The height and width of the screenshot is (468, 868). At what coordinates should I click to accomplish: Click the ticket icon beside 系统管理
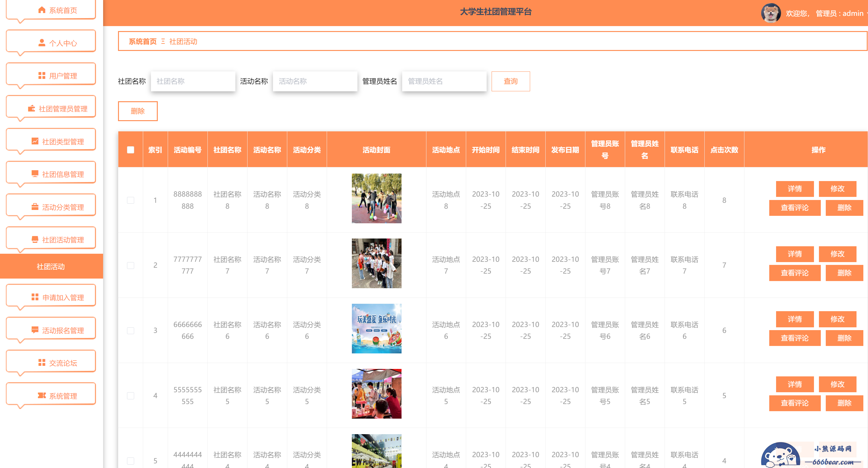(x=42, y=395)
